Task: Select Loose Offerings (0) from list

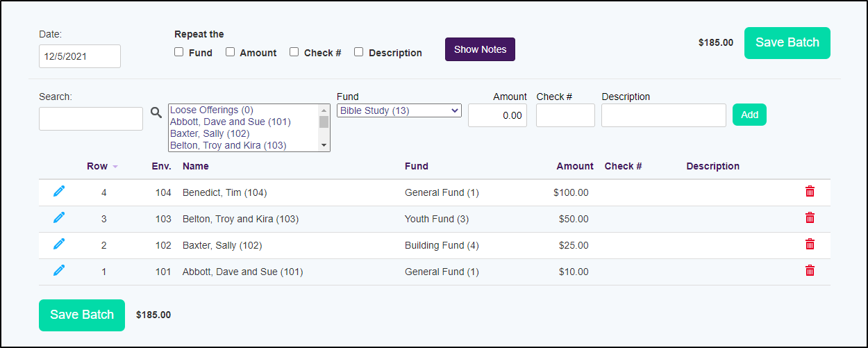Action: point(212,110)
